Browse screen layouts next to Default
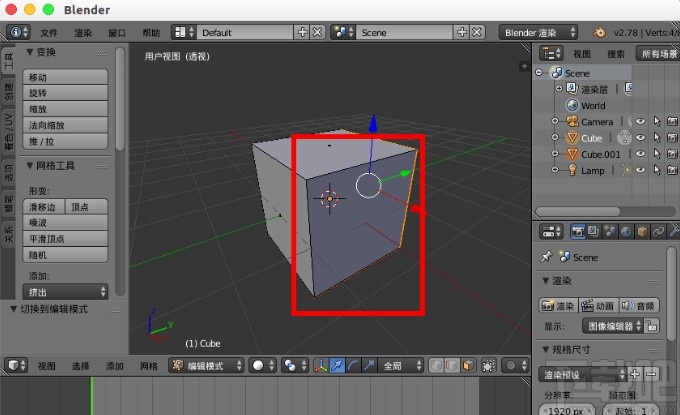The width and height of the screenshot is (680, 415). [184, 32]
